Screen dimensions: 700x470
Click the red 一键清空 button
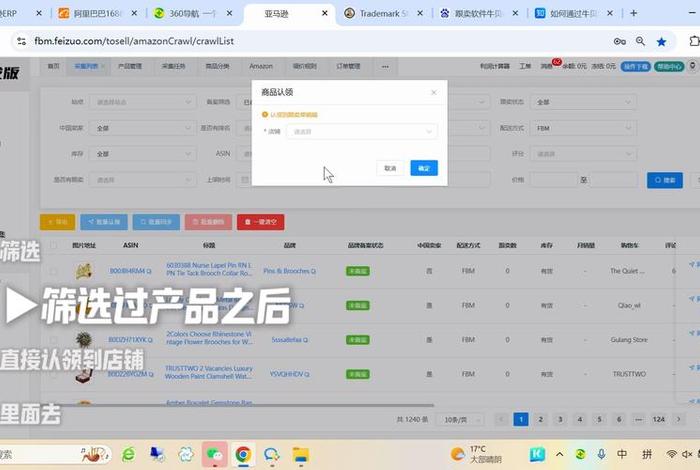[261, 222]
